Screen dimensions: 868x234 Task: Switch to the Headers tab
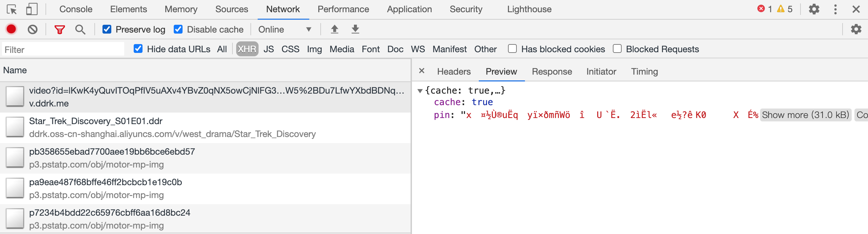point(454,72)
